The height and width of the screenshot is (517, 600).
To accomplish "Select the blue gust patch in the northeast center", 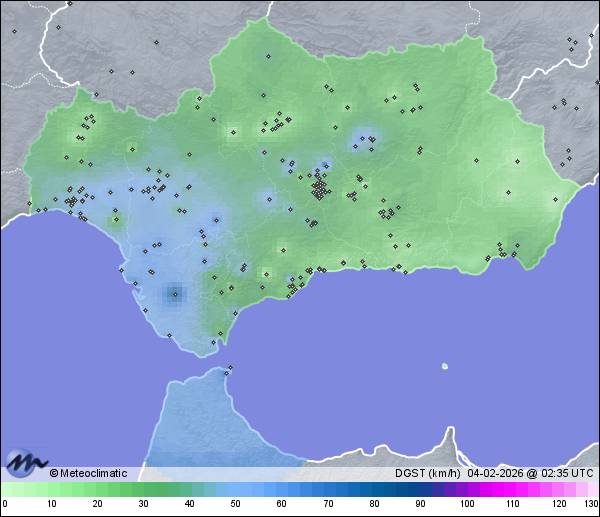I will (x=364, y=140).
